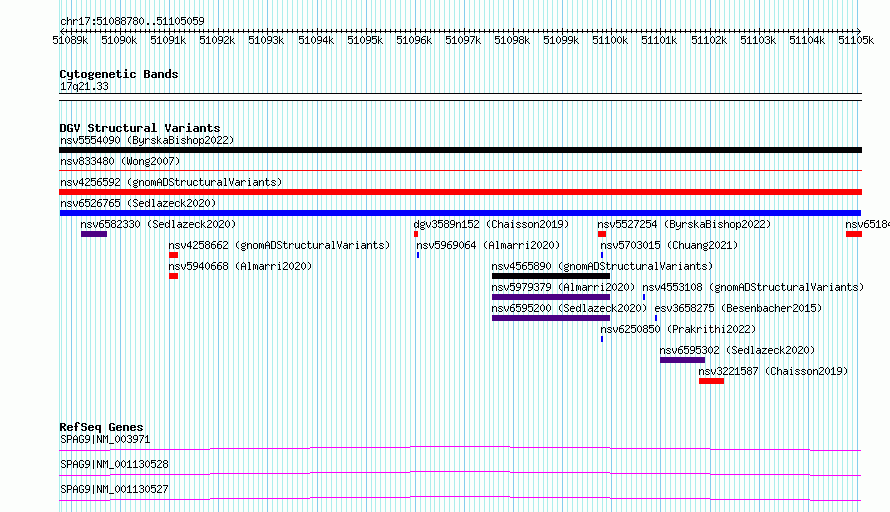Open the nsv5703015 (Chuang2021) label
The width and height of the screenshot is (890, 512).
(x=669, y=245)
